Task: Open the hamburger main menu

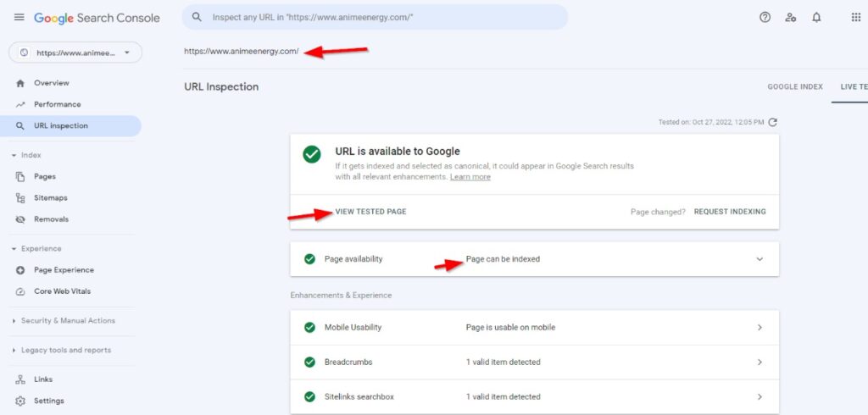Action: 19,17
